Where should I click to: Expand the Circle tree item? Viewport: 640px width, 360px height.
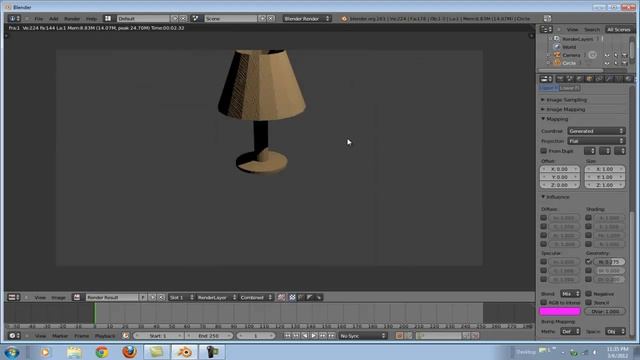(549, 63)
